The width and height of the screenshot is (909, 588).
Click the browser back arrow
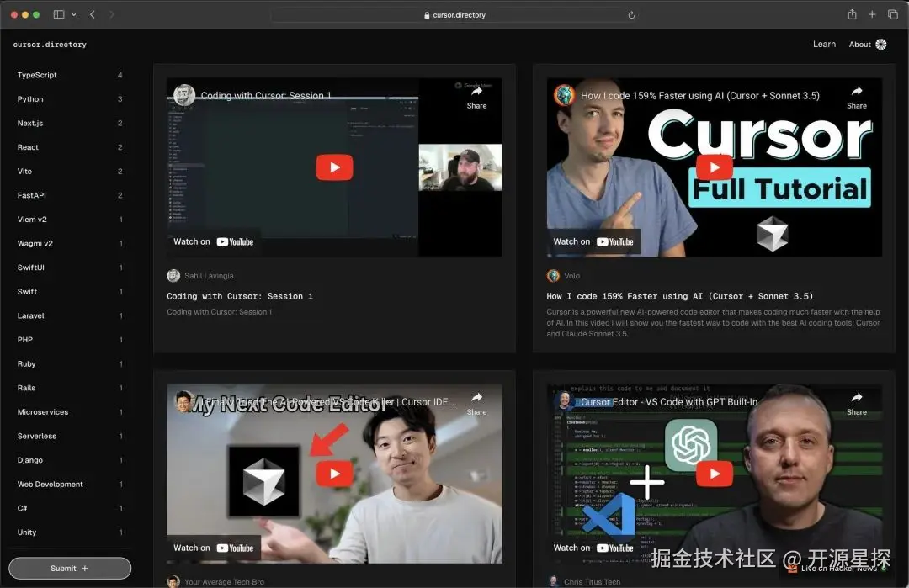click(93, 14)
